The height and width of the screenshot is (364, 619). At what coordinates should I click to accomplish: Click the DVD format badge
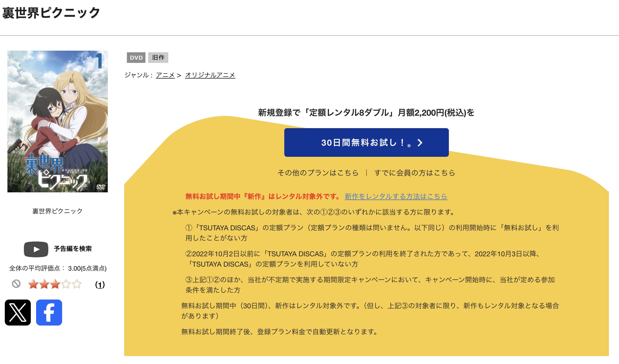point(136,58)
